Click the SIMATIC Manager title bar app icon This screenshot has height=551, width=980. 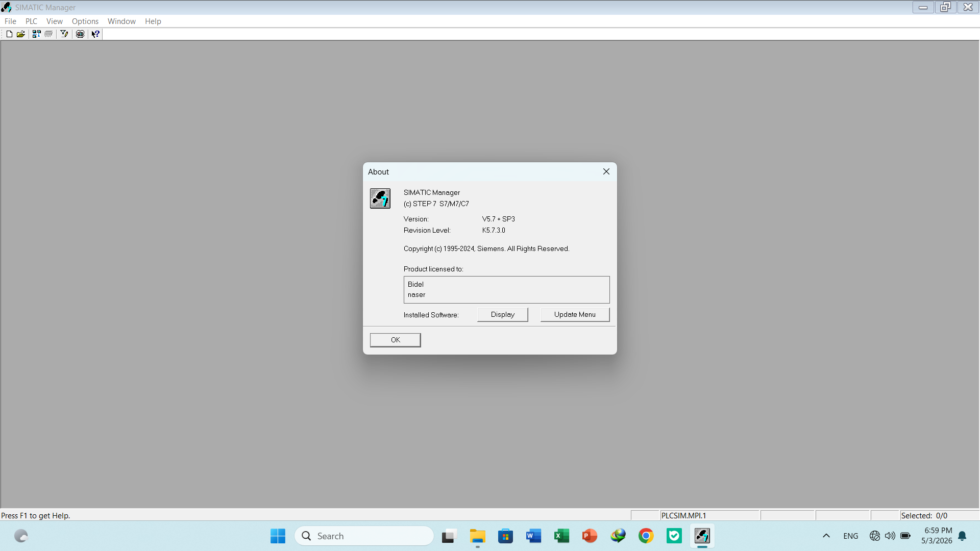(x=6, y=7)
